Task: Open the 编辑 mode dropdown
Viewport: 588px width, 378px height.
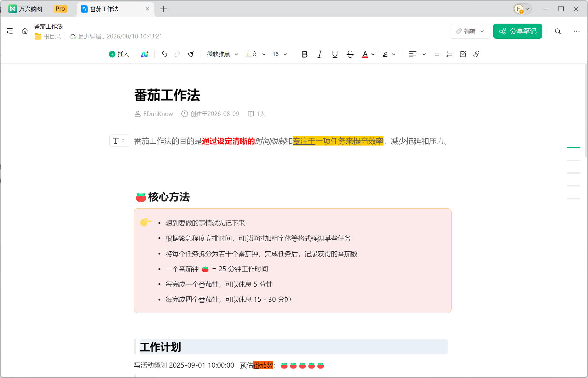Action: [470, 31]
